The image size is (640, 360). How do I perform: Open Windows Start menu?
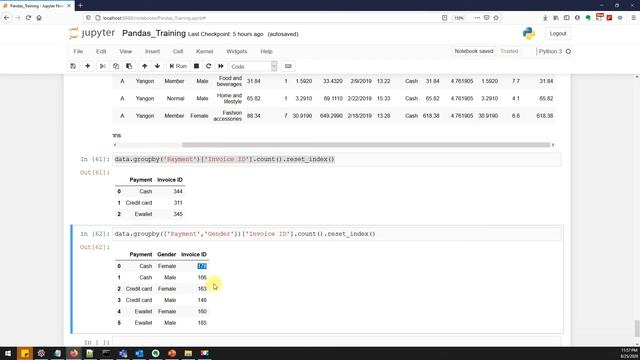(x=8, y=353)
